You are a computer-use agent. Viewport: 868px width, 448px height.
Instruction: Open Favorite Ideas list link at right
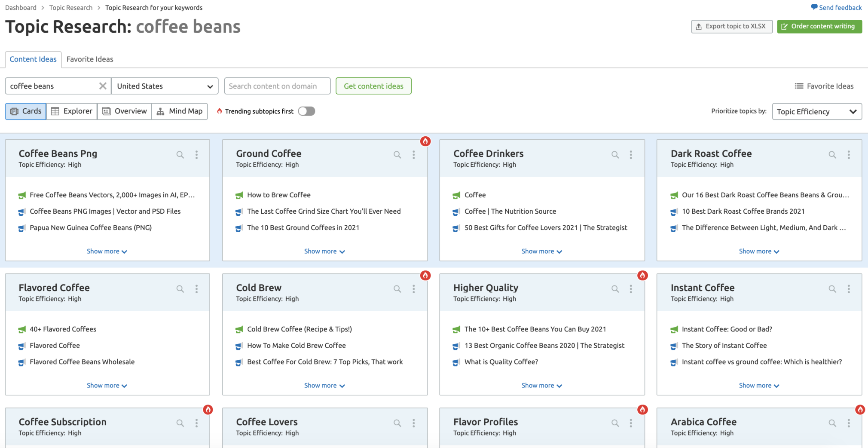click(824, 86)
